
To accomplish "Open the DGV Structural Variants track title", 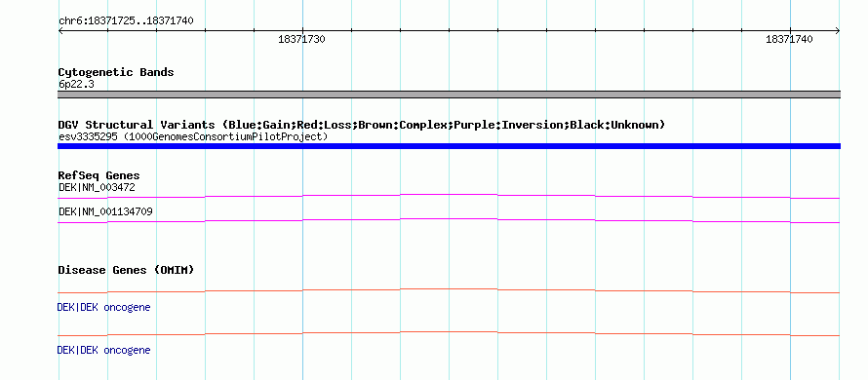I will point(362,125).
